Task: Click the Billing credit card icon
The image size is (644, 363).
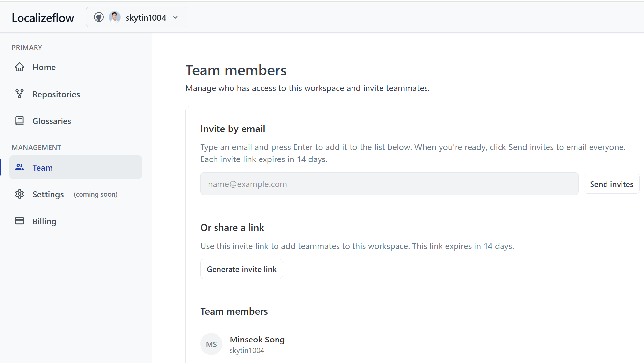Action: coord(20,221)
